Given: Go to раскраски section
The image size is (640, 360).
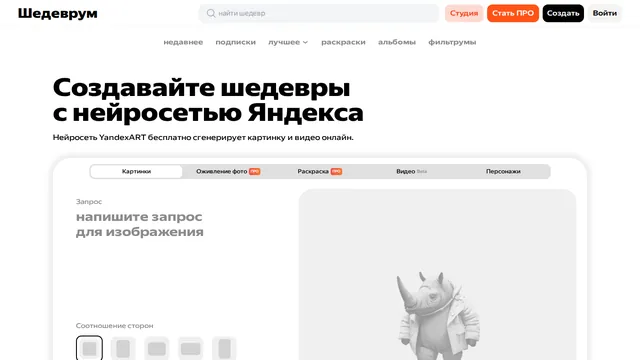Looking at the screenshot, I should [x=343, y=42].
